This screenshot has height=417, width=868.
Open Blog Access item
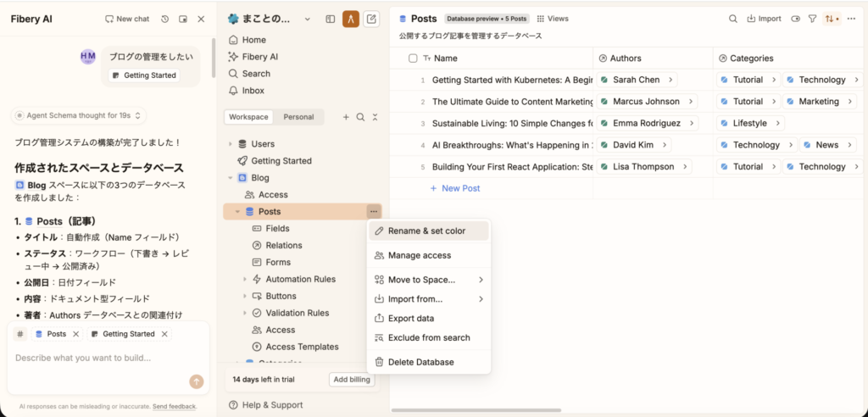pyautogui.click(x=303, y=194)
